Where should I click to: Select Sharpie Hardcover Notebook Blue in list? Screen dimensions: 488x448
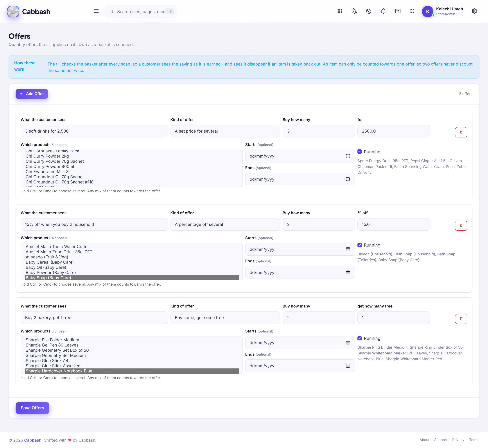point(132,371)
